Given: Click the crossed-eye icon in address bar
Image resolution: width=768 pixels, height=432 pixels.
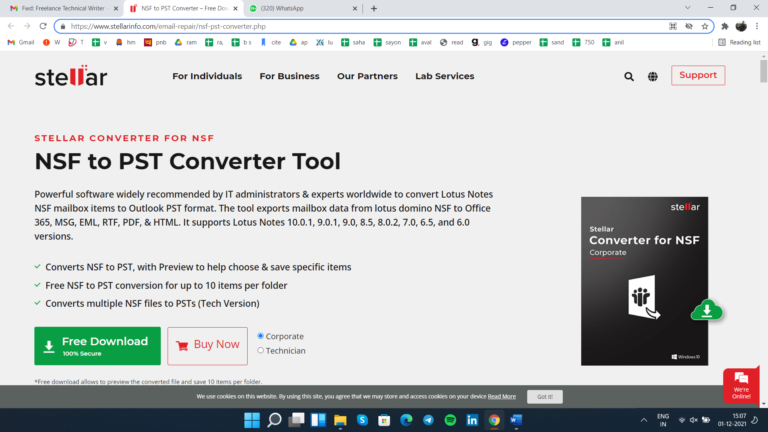Looking at the screenshot, I should pos(689,26).
